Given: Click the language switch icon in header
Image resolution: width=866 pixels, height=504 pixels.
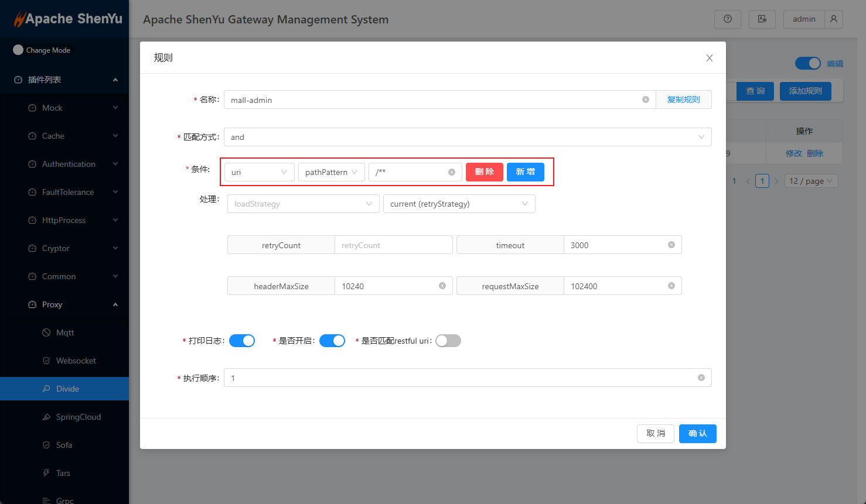Looking at the screenshot, I should tap(762, 19).
